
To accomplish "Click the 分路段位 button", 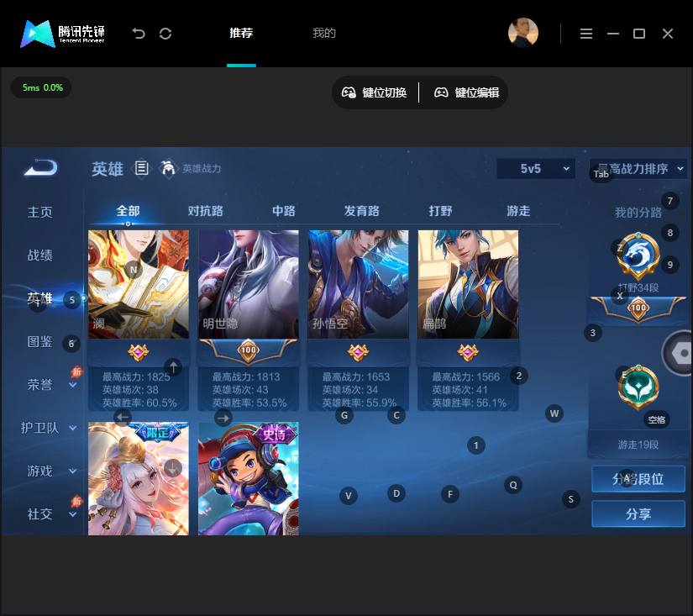I will pos(638,479).
